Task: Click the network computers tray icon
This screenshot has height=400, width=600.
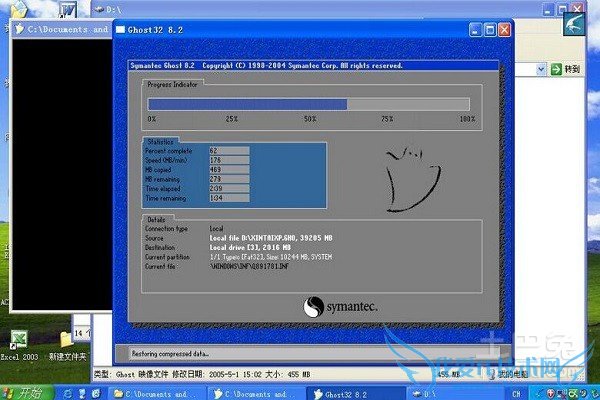Action: pos(562,394)
